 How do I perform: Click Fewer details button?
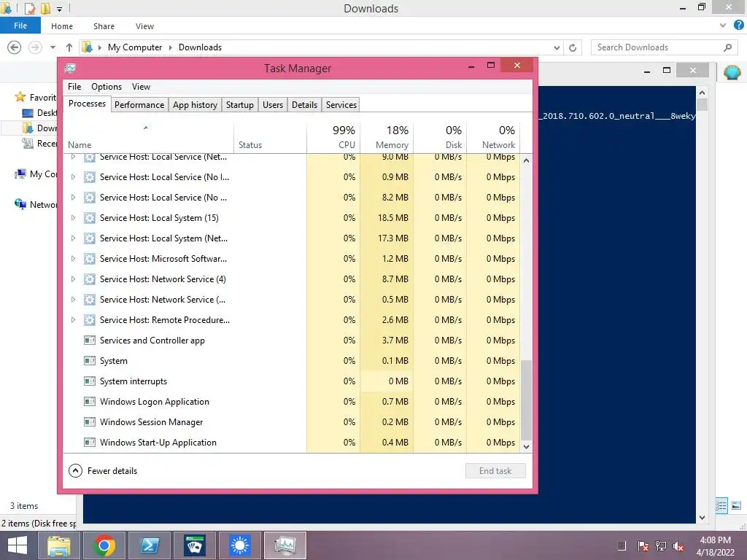[103, 471]
